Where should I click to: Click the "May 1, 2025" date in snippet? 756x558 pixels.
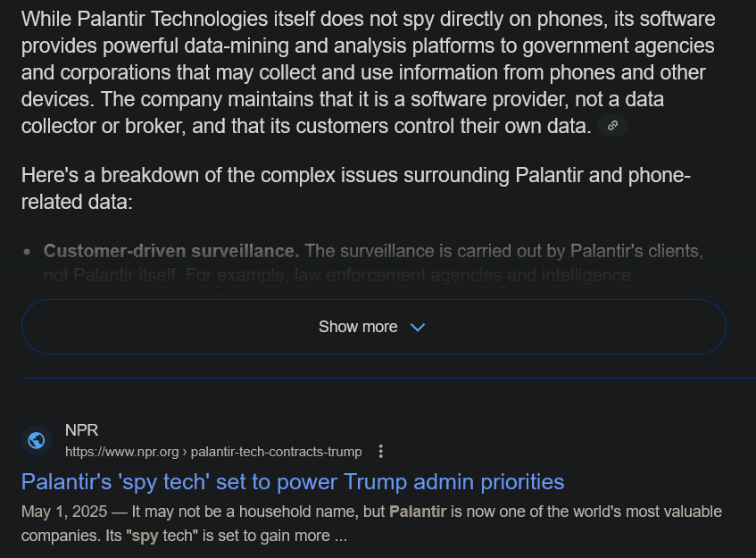pos(64,512)
